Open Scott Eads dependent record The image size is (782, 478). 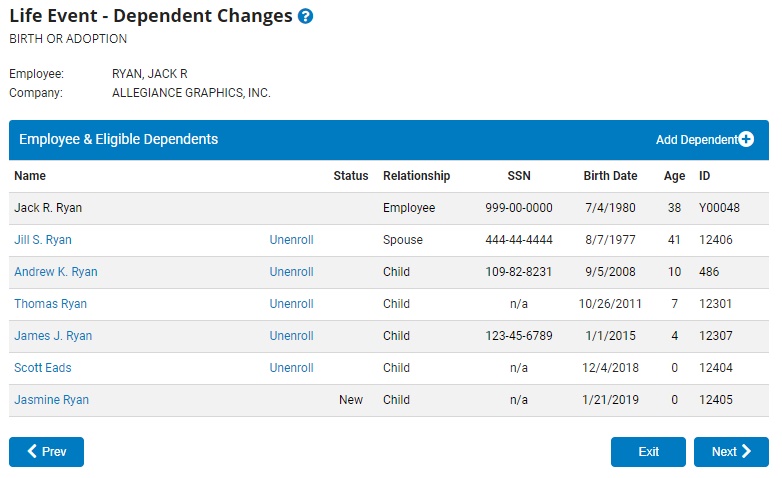[x=43, y=368]
